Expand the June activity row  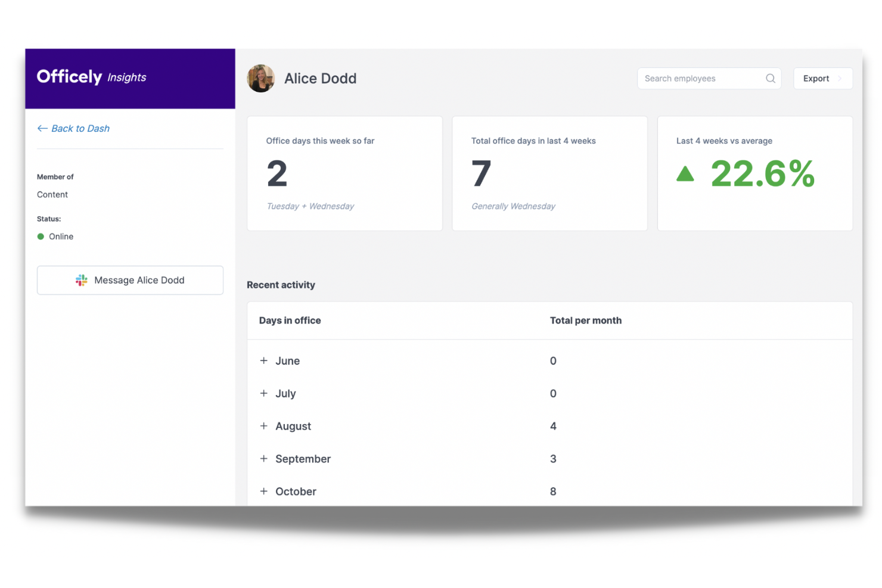pyautogui.click(x=264, y=360)
